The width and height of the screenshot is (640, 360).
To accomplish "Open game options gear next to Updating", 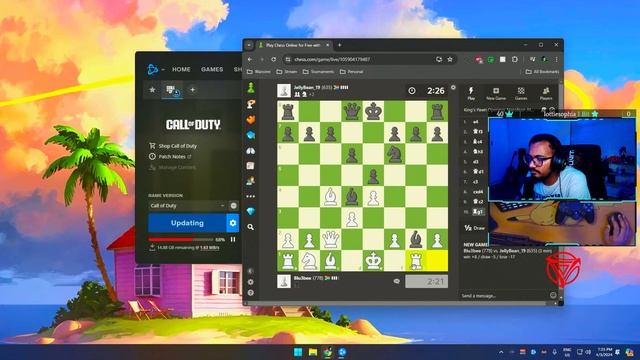I will tap(233, 223).
